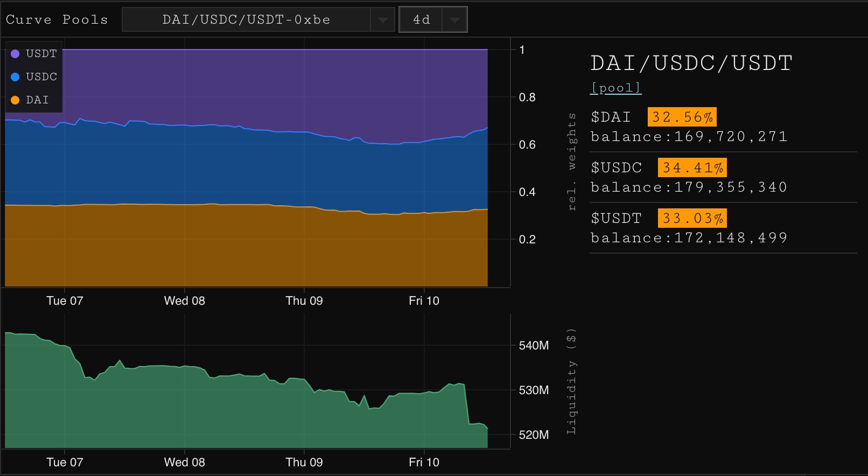Select the USDT balance 172,148,499 text

click(x=731, y=238)
